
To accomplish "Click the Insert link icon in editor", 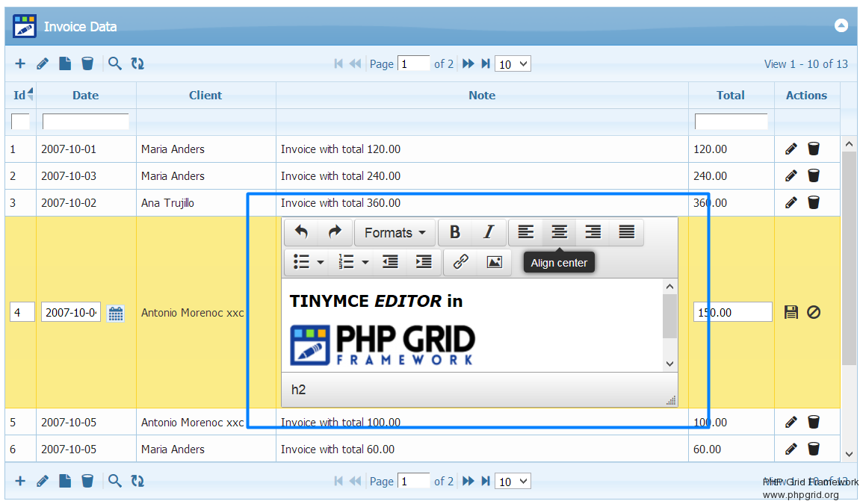I will coord(461,261).
